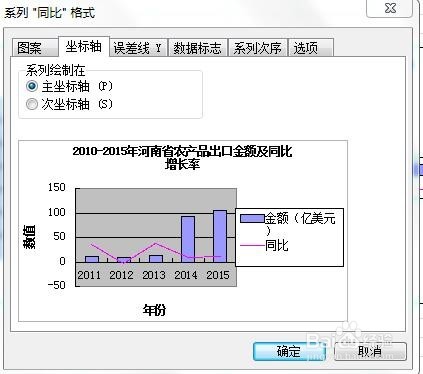Click the 2013 axis label in the chart
Image resolution: width=423 pixels, height=374 pixels.
[154, 275]
